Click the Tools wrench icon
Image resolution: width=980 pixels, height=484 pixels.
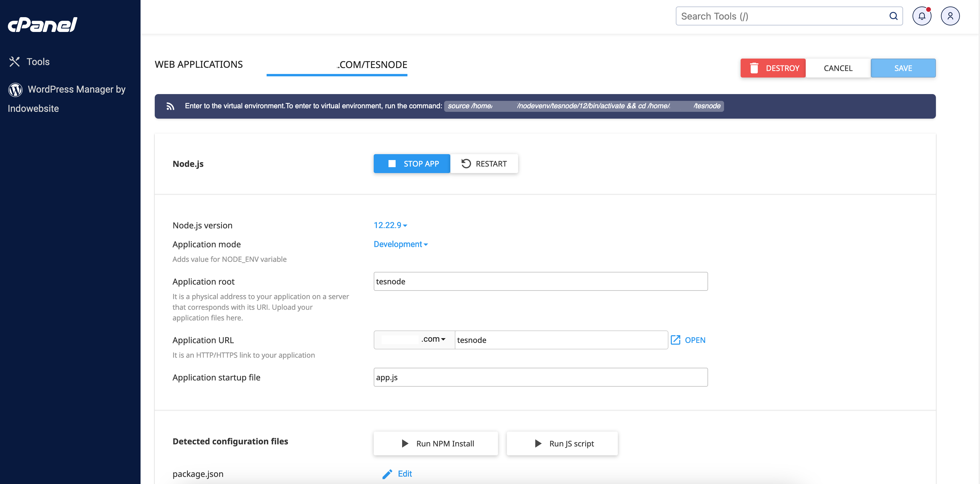[14, 62]
